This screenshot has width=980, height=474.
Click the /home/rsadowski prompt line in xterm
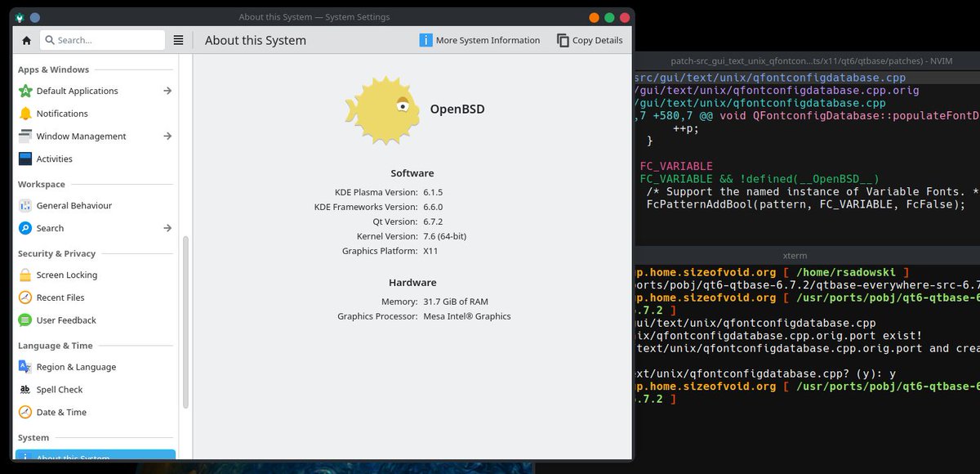772,272
